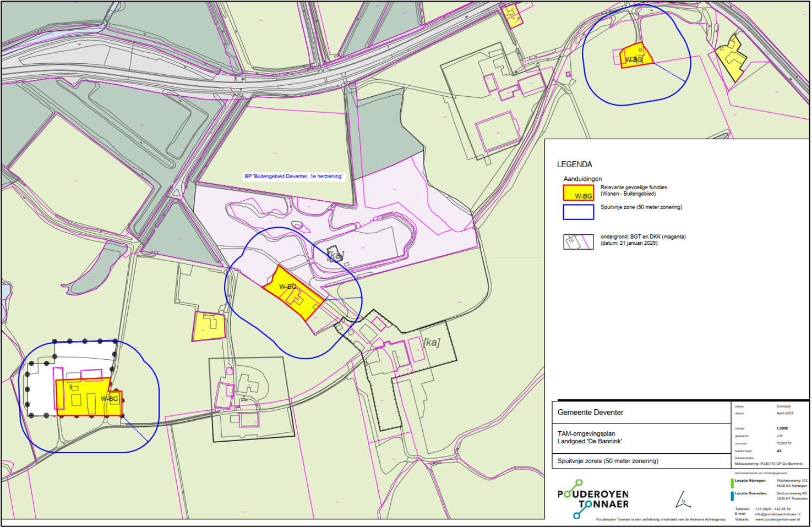
Task: Click the Pouderoyen Tonnaer logo
Action: click(593, 499)
